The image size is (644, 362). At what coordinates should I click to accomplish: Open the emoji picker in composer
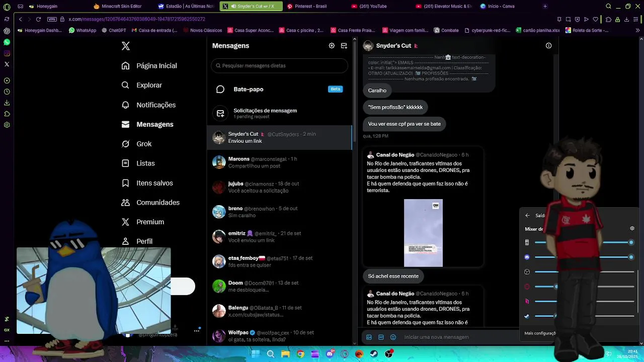[393, 337]
